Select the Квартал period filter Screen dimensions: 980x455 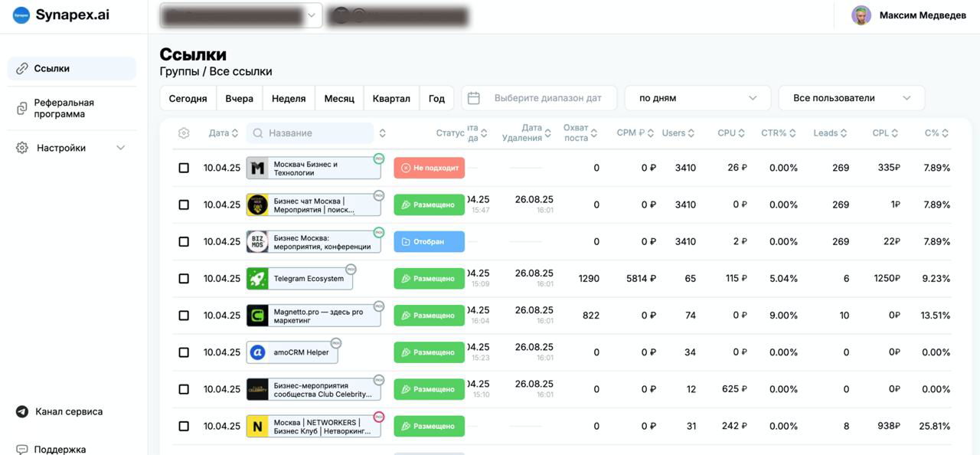(x=391, y=98)
